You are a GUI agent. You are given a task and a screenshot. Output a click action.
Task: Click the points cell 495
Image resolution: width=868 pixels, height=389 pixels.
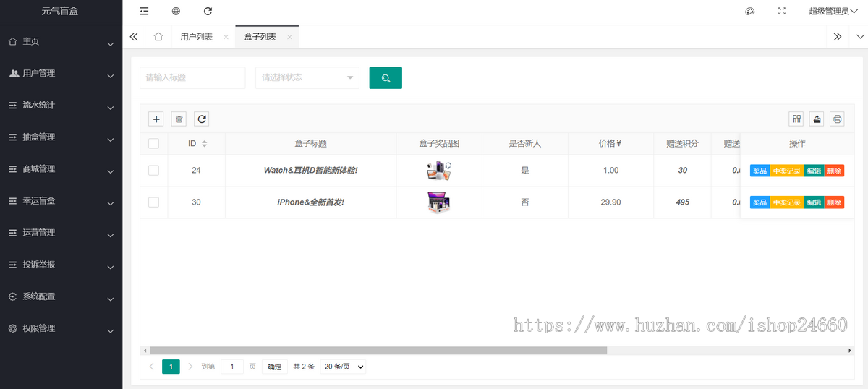click(682, 202)
